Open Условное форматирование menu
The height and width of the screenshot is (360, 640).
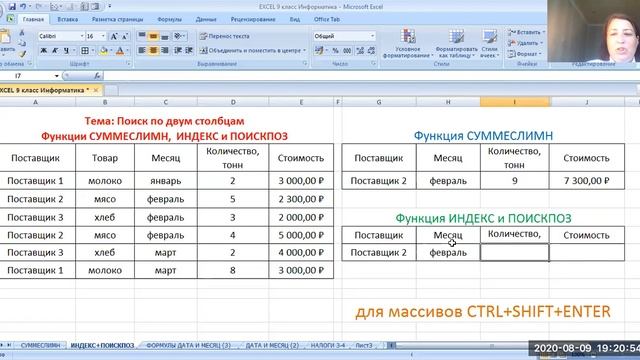(408, 43)
